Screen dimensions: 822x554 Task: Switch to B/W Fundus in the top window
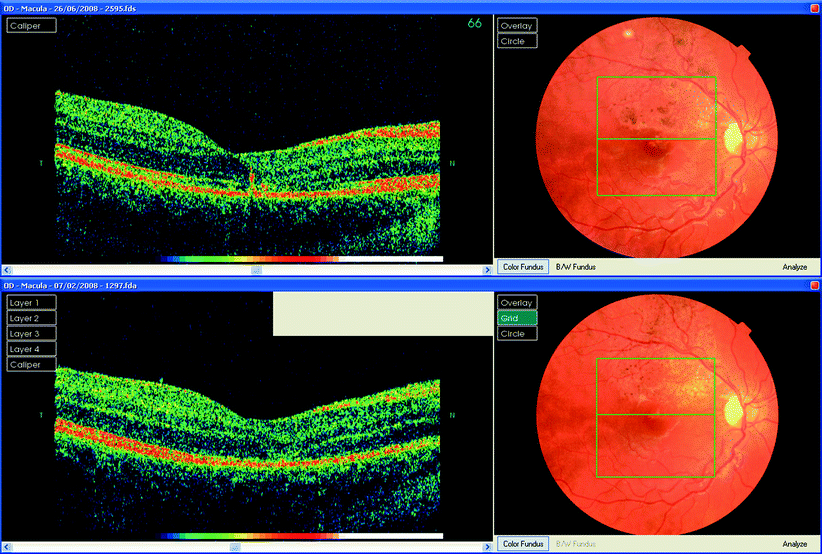[x=575, y=267]
